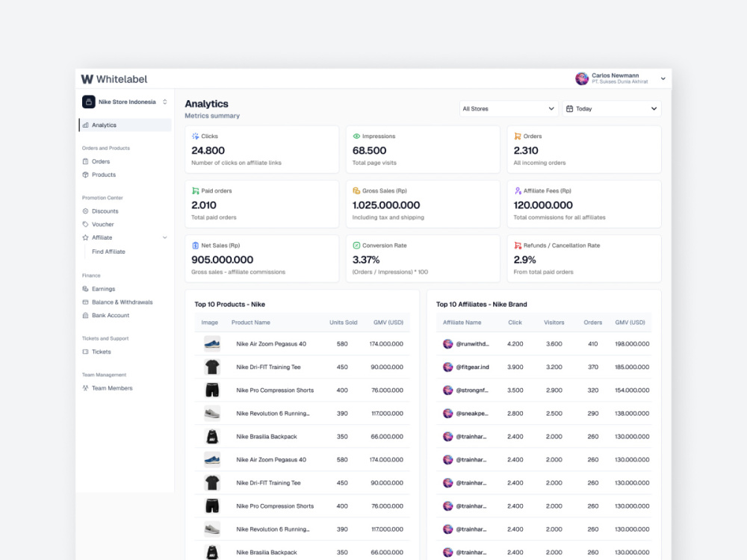Open the Today date range dropdown
The width and height of the screenshot is (747, 560).
612,109
